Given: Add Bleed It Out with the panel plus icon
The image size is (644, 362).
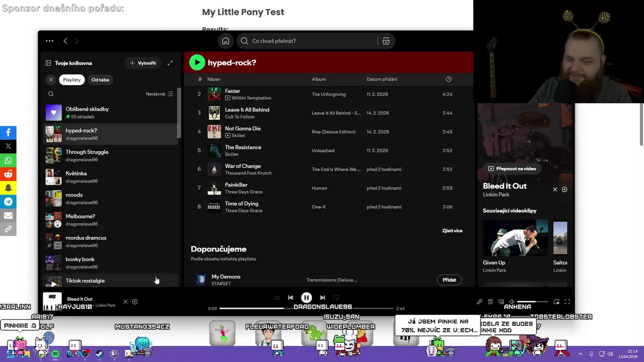Looking at the screenshot, I should point(565,190).
